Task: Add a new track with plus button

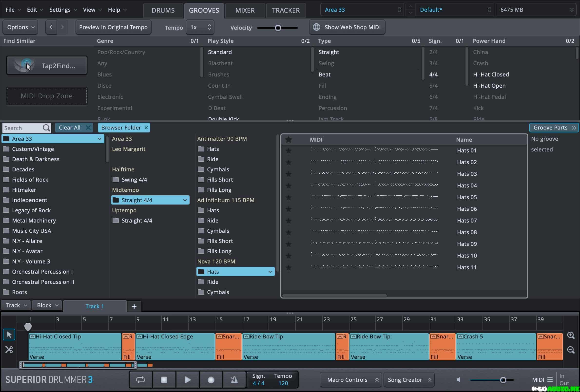Action: tap(134, 306)
